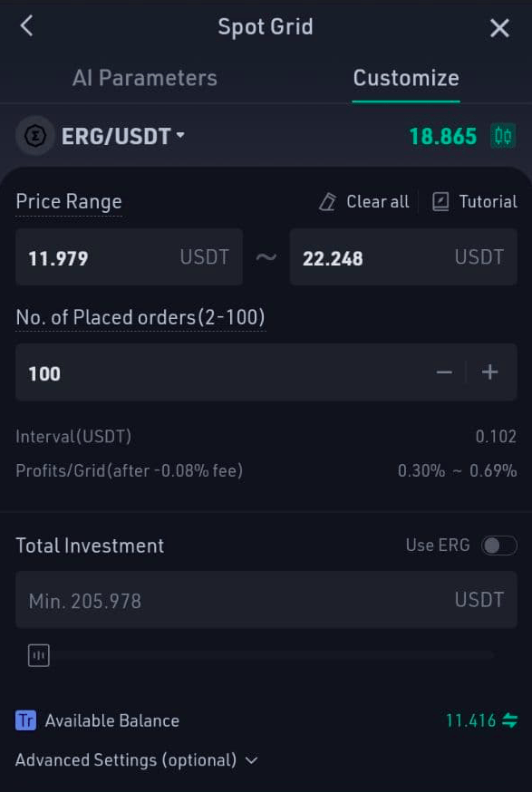Click the Tr trading bot badge icon
The height and width of the screenshot is (792, 532).
pos(22,720)
